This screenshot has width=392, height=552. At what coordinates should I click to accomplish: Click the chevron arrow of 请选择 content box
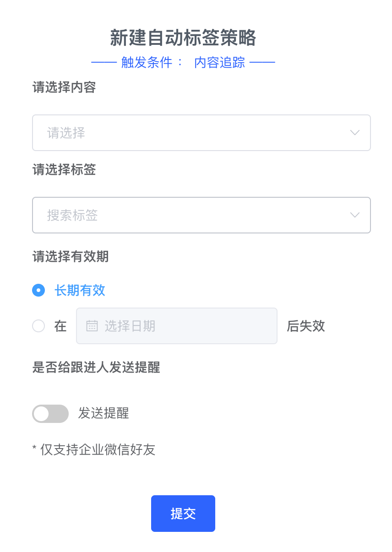tap(354, 133)
